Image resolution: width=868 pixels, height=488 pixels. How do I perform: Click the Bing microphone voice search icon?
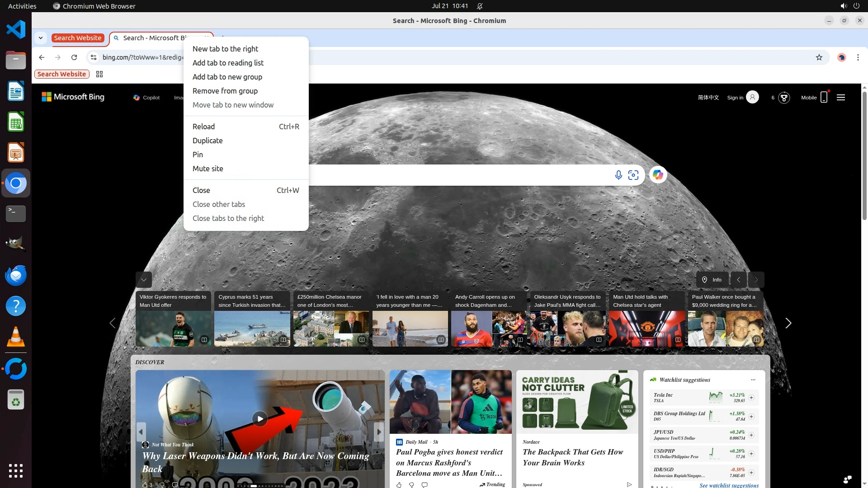pos(618,175)
